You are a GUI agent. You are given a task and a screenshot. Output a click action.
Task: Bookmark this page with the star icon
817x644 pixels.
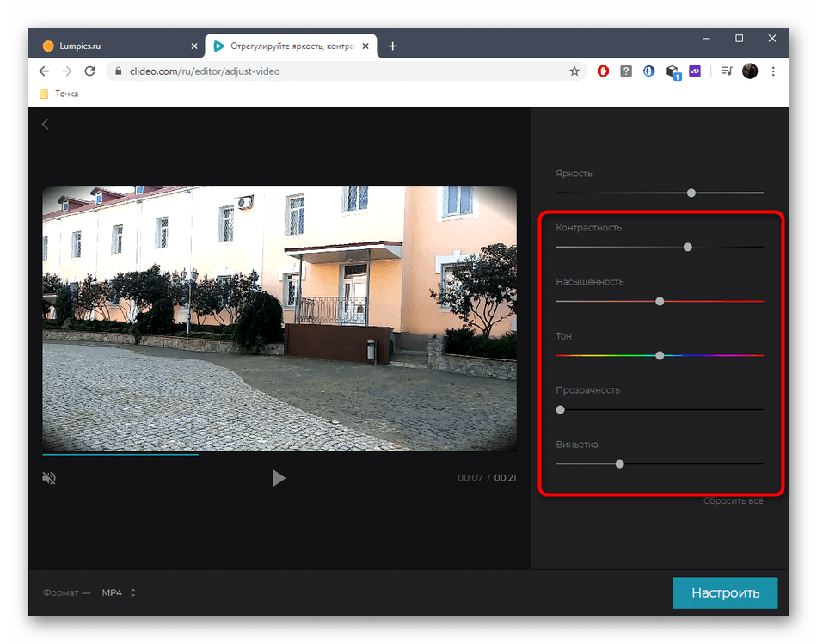574,71
